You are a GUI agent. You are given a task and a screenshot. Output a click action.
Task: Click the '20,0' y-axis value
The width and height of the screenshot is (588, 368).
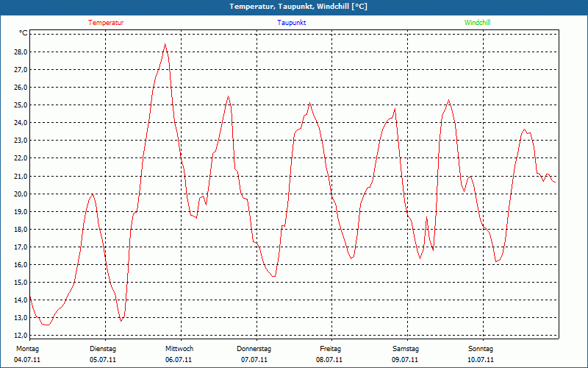(x=21, y=194)
